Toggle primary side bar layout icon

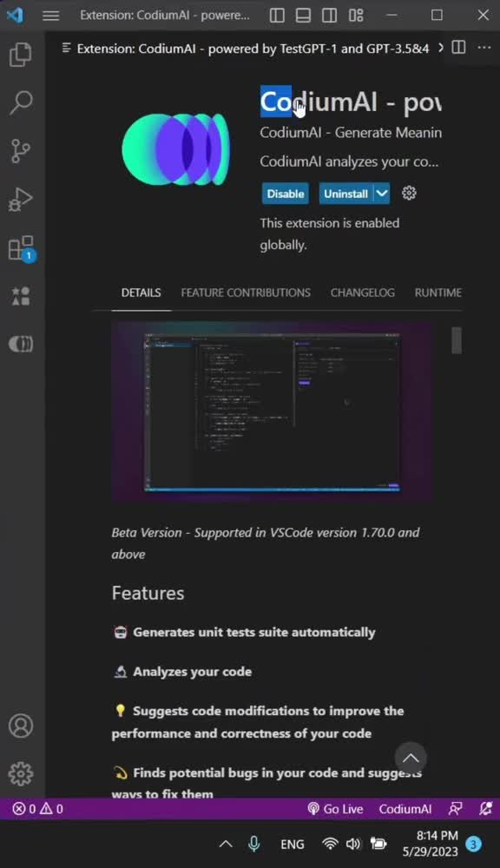pyautogui.click(x=277, y=15)
